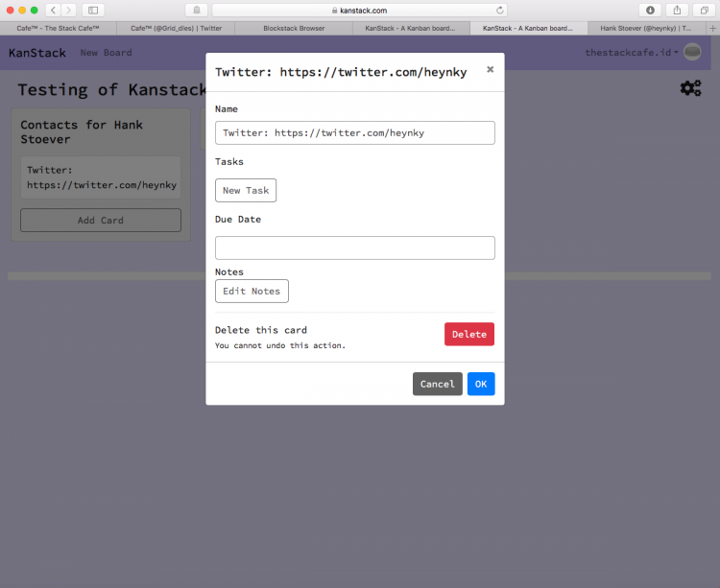Click the Edit Notes button

[x=252, y=292]
